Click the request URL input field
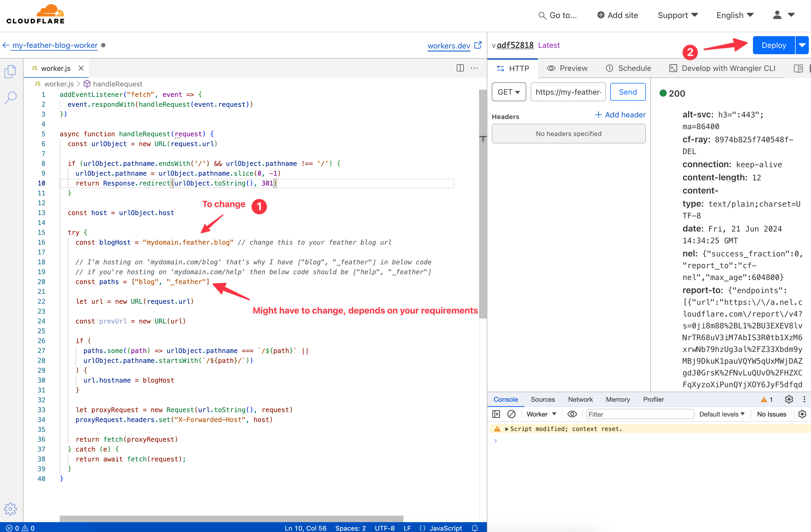 tap(568, 92)
